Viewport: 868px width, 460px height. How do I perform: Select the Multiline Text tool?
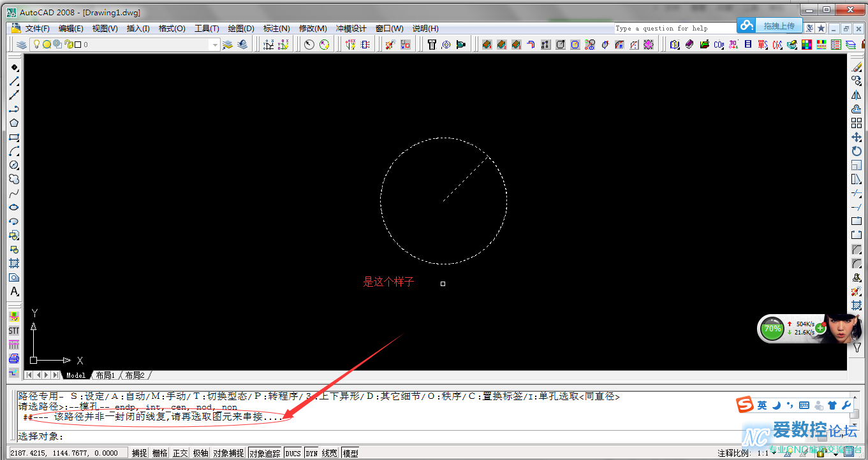[x=14, y=291]
